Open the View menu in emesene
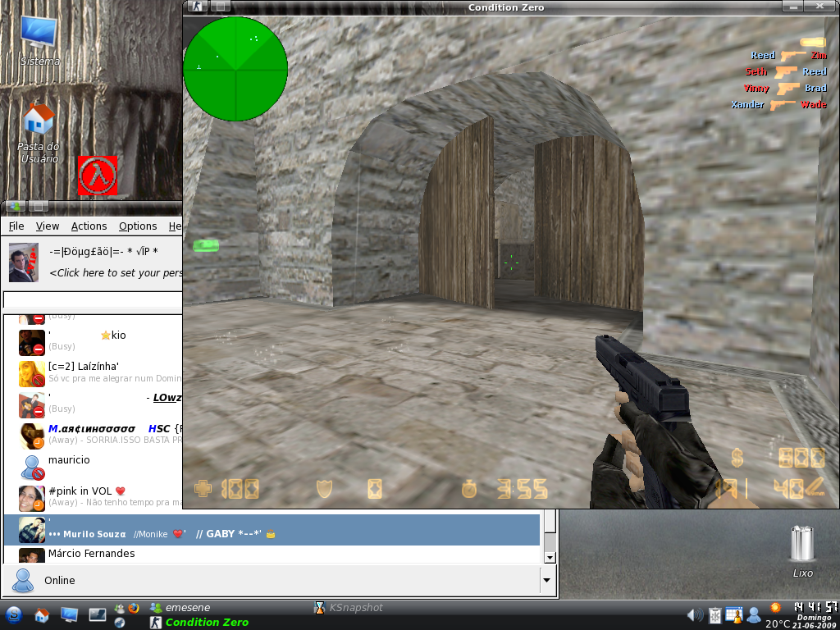The height and width of the screenshot is (630, 840). click(48, 226)
